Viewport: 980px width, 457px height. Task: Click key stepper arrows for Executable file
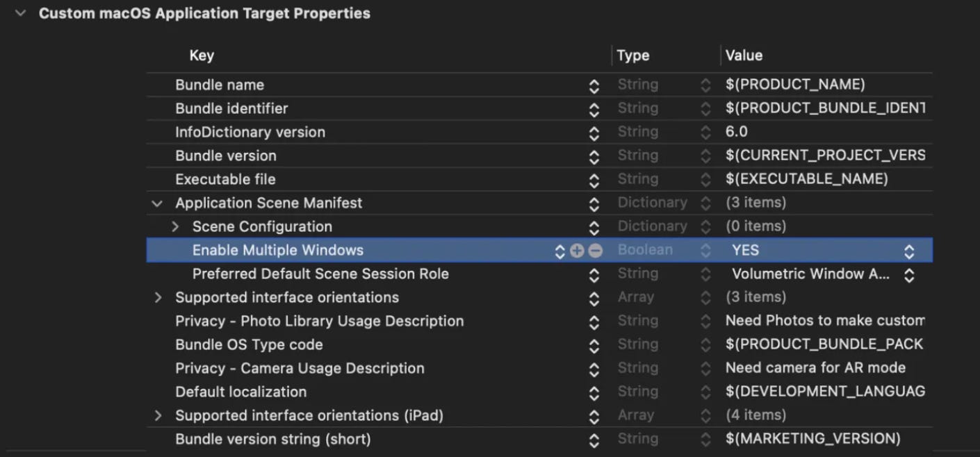click(594, 180)
